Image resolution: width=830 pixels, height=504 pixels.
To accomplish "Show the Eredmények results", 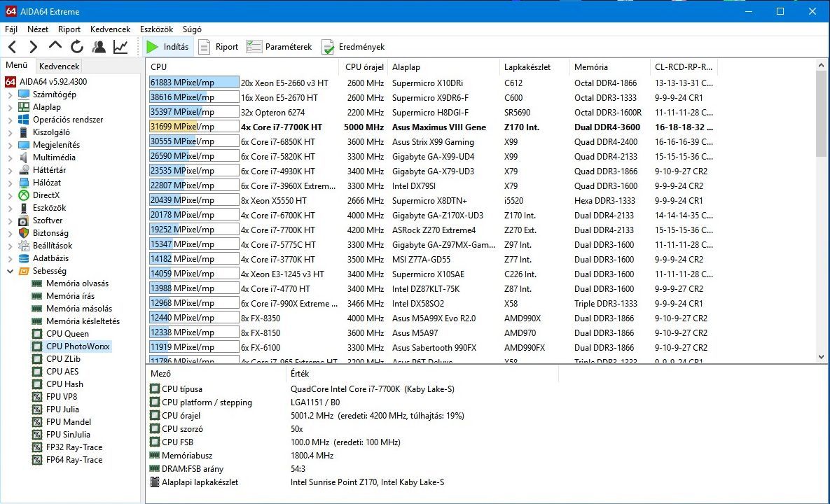I will point(353,47).
